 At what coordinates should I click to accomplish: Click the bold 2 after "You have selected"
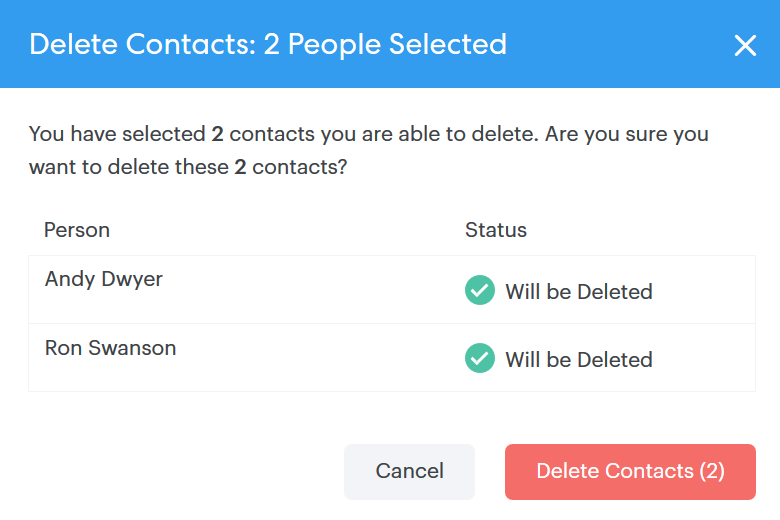click(x=217, y=134)
